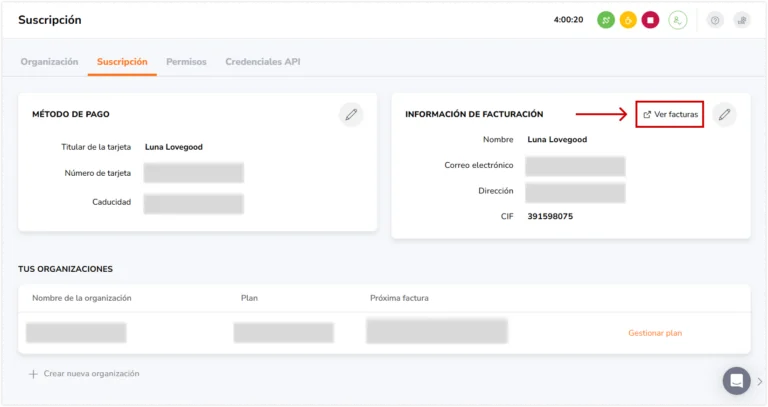Click the Correo electrónico label
This screenshot has height=407, width=768.
(479, 165)
